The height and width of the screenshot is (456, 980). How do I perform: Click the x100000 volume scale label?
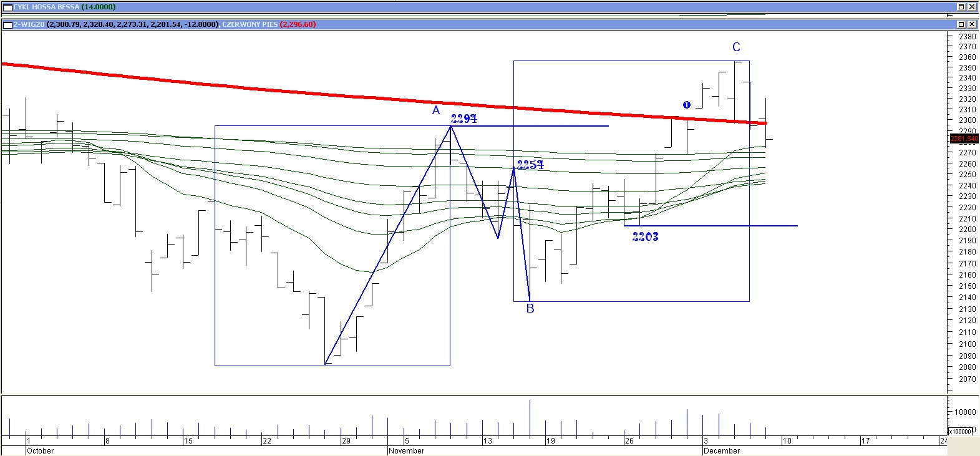pyautogui.click(x=961, y=431)
